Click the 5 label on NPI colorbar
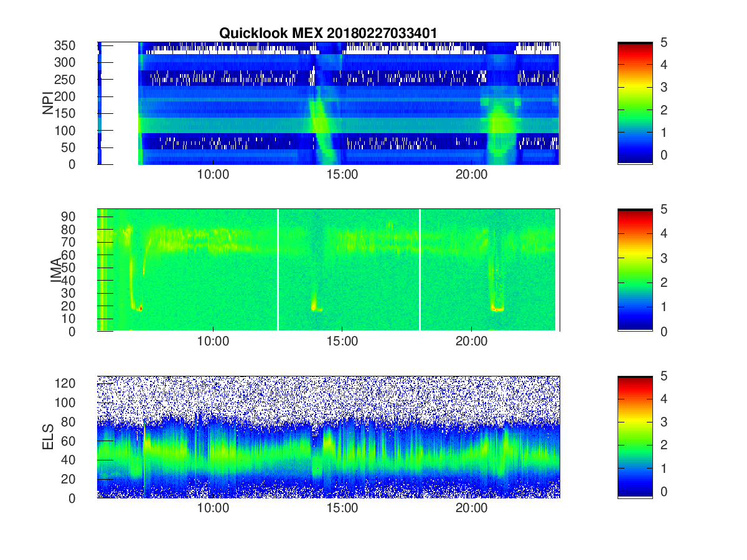Viewport: 747px width, 560px height. point(664,42)
